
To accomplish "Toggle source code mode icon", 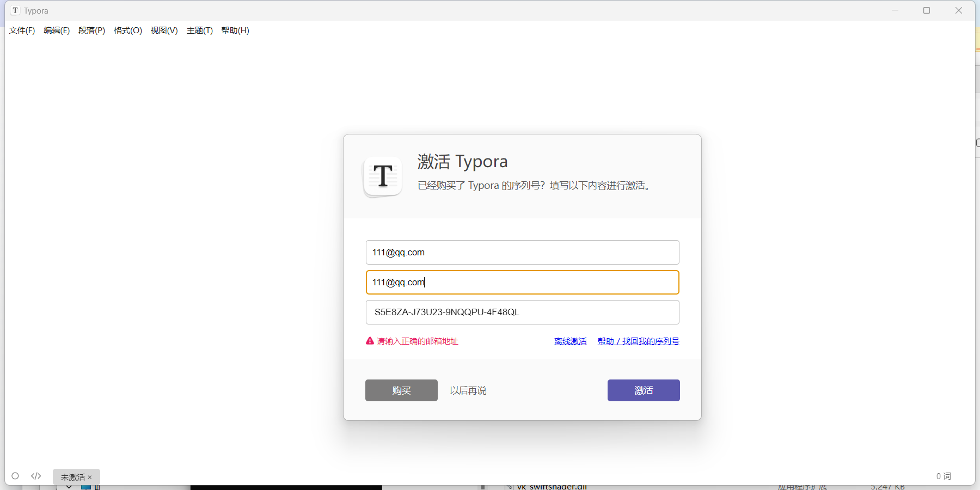I will pos(36,476).
